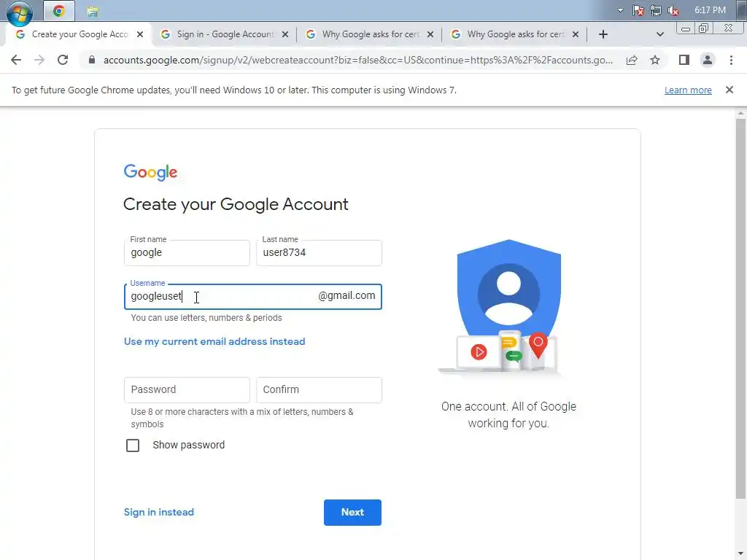Screen dimensions: 747x560
Task: Click the taskbar clock showing 6:17 PM
Action: [x=710, y=10]
